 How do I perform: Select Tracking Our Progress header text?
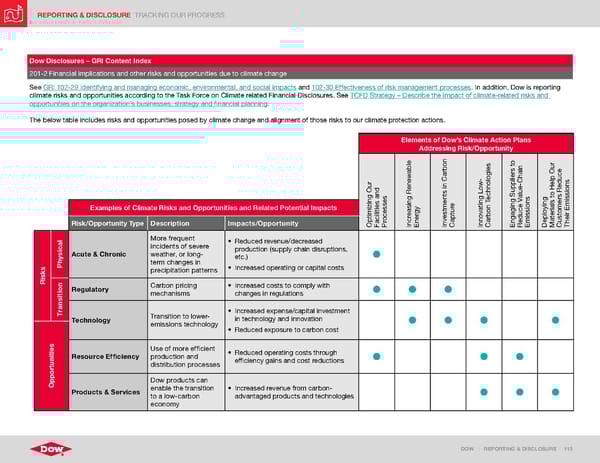pos(178,15)
